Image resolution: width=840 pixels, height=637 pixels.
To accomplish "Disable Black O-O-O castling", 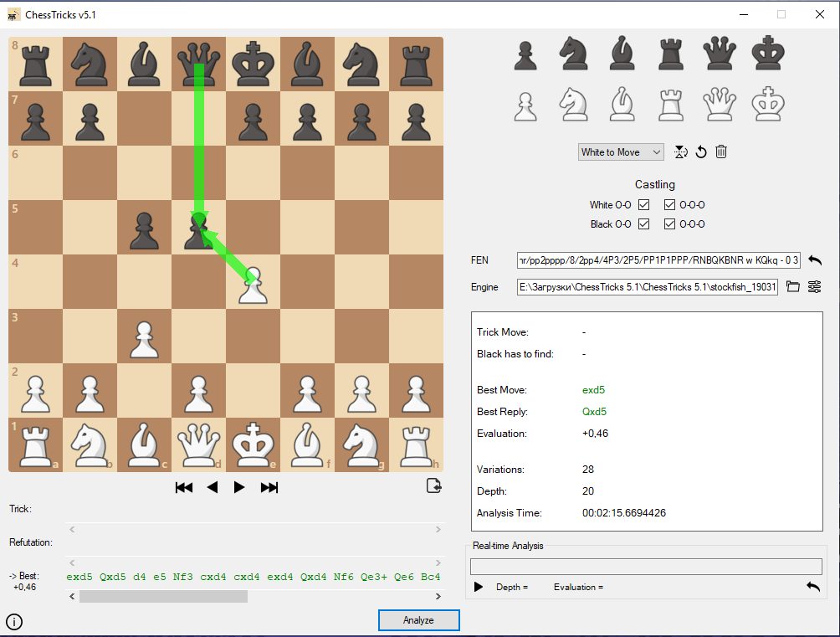I will 669,224.
